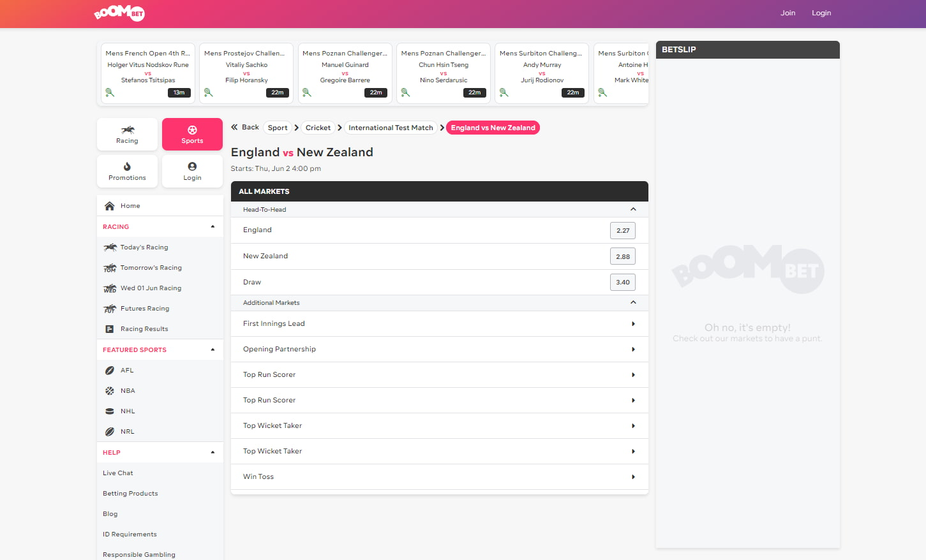The image size is (926, 560).
Task: Go to International Test Match breadcrumb
Action: pos(391,128)
